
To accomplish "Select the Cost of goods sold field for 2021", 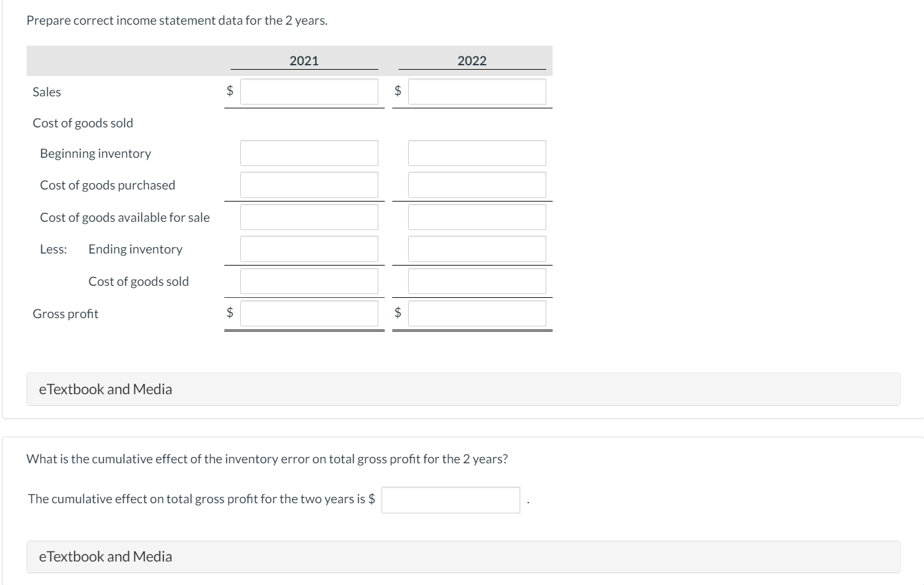I will pyautogui.click(x=309, y=280).
